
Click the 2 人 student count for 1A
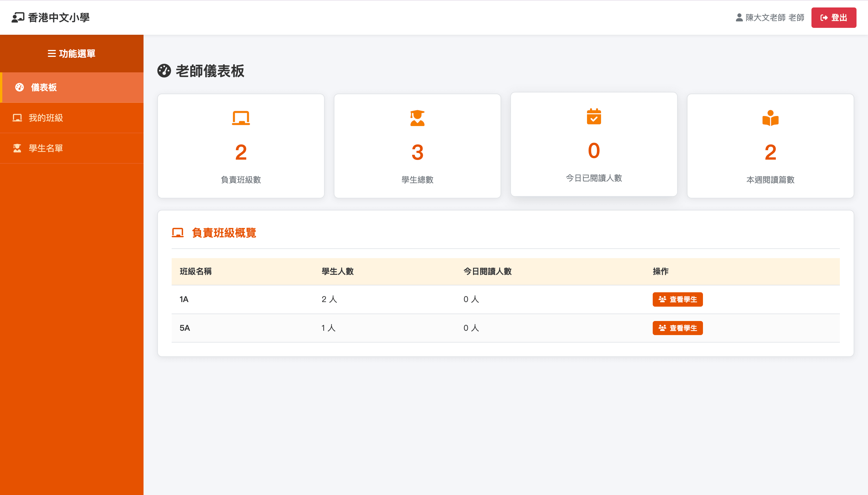point(329,299)
